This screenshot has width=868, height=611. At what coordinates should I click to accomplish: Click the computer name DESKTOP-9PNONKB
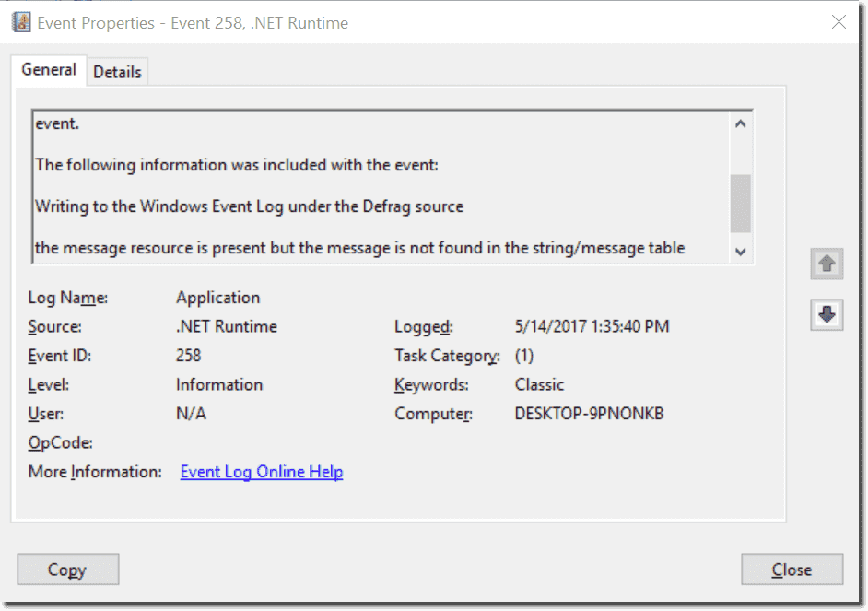pyautogui.click(x=589, y=414)
